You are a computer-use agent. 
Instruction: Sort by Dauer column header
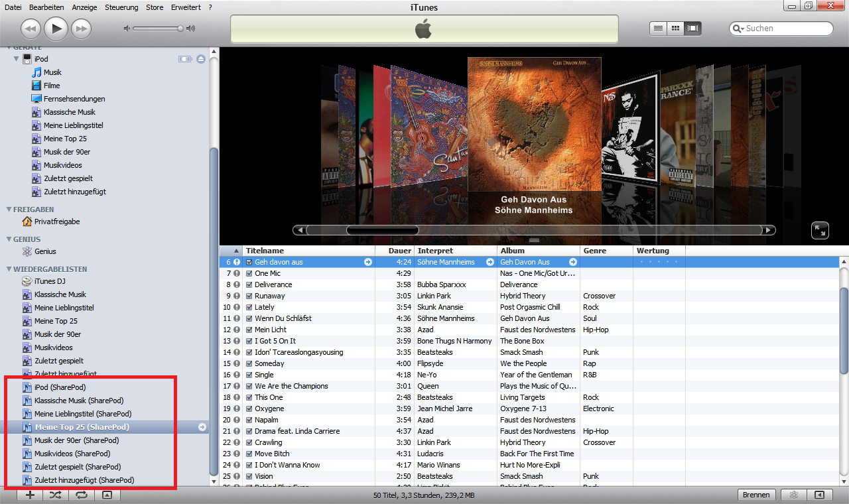[395, 251]
